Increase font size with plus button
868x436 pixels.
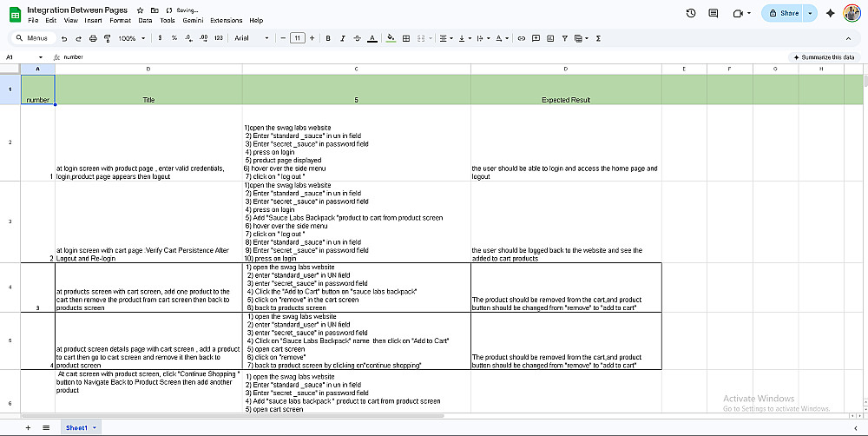312,38
